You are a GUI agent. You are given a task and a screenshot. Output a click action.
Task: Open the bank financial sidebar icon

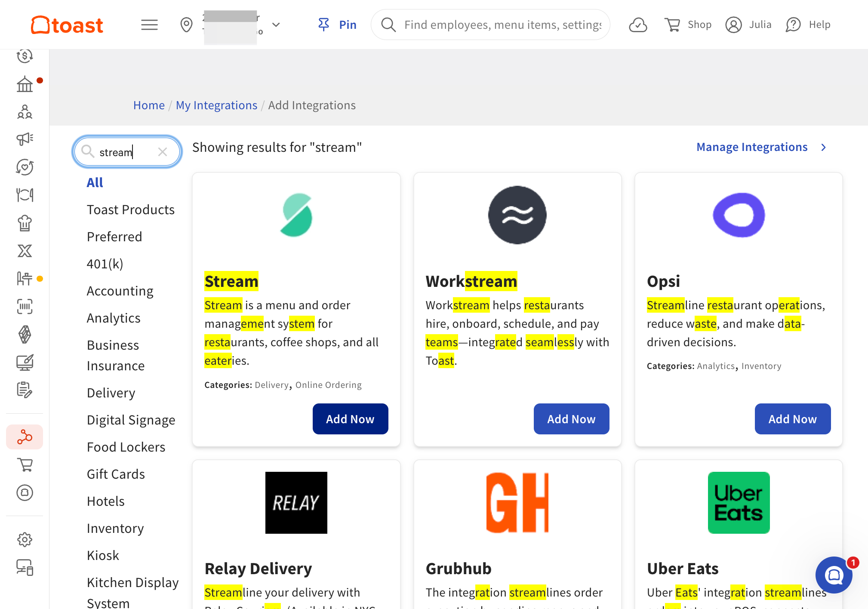click(25, 83)
